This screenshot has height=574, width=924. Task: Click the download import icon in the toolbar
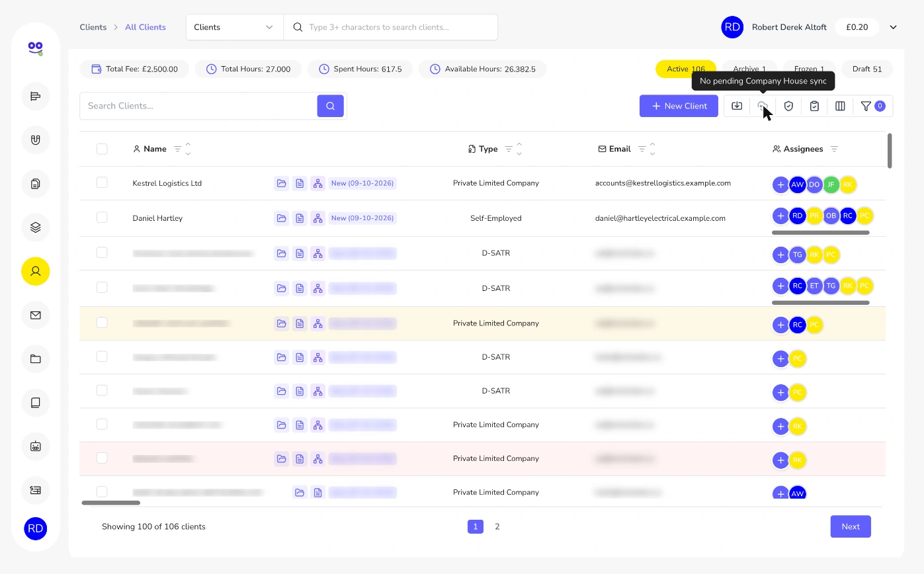pyautogui.click(x=737, y=106)
